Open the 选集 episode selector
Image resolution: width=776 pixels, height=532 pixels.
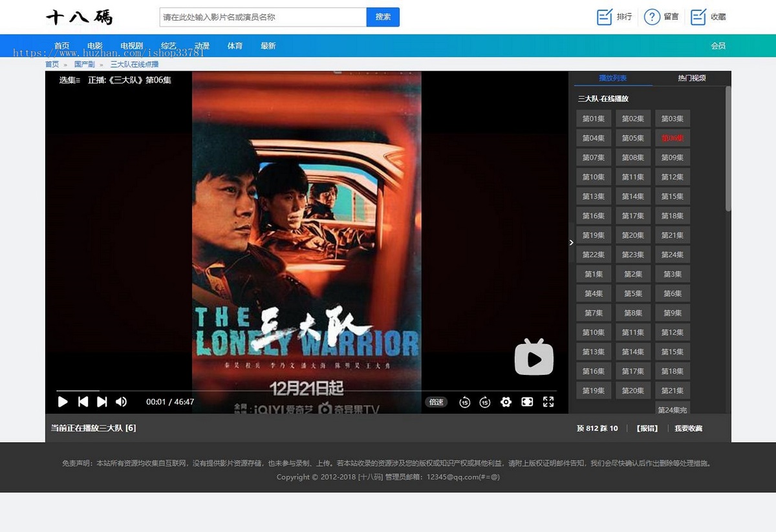70,80
